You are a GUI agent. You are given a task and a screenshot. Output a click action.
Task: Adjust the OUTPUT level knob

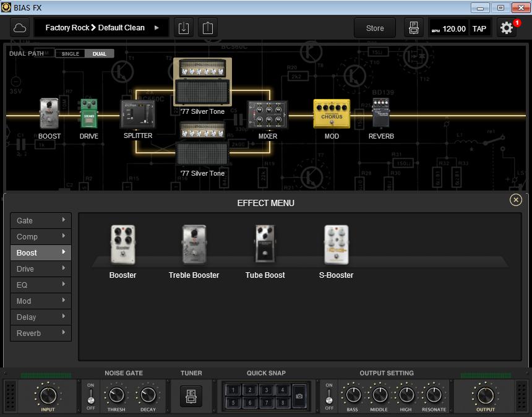point(485,396)
